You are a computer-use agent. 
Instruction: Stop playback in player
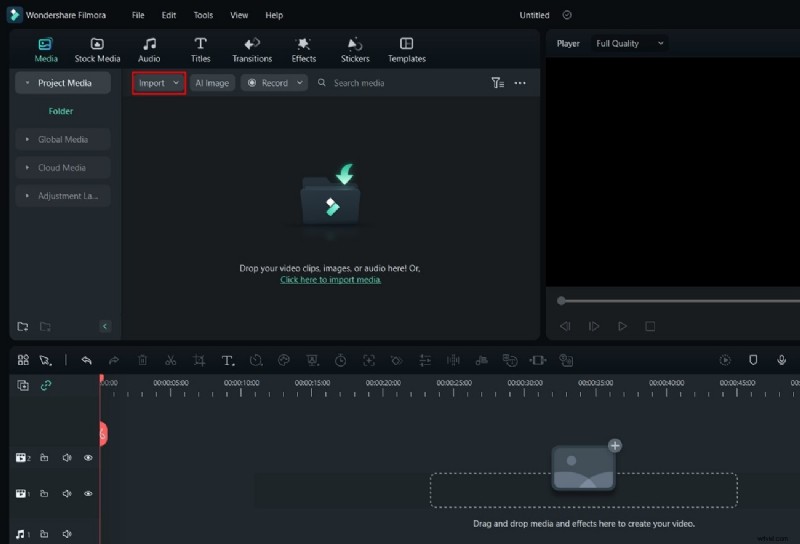[x=650, y=326]
